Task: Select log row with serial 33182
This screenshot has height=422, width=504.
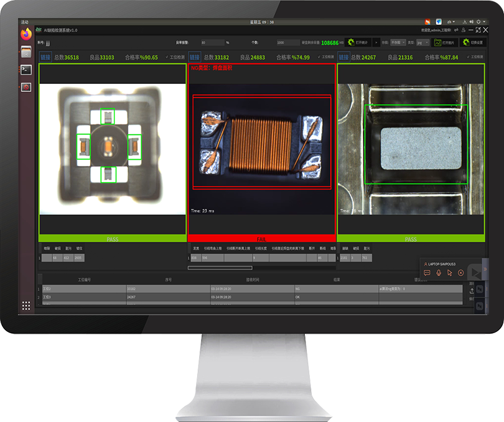Action: pos(253,289)
